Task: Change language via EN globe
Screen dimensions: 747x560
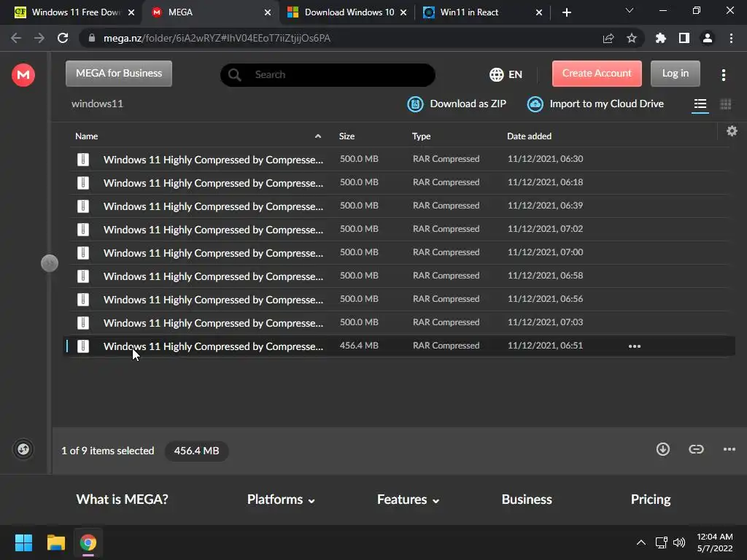Action: (506, 75)
